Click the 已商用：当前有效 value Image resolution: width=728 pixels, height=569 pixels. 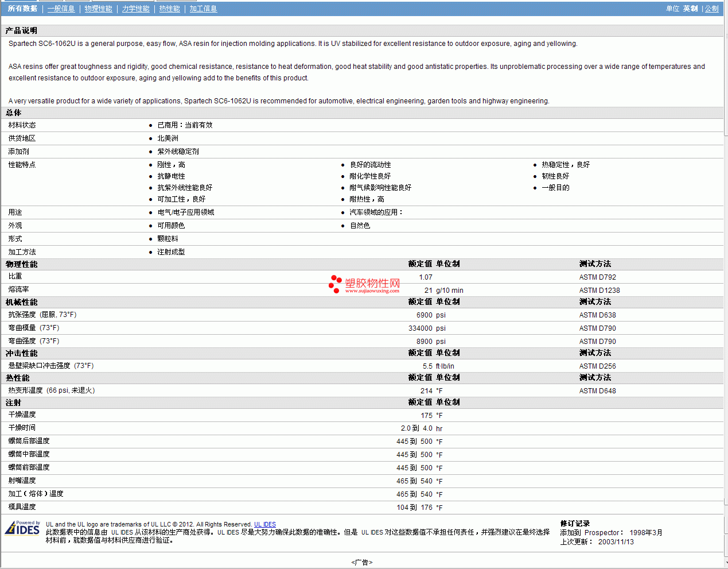[x=185, y=125]
